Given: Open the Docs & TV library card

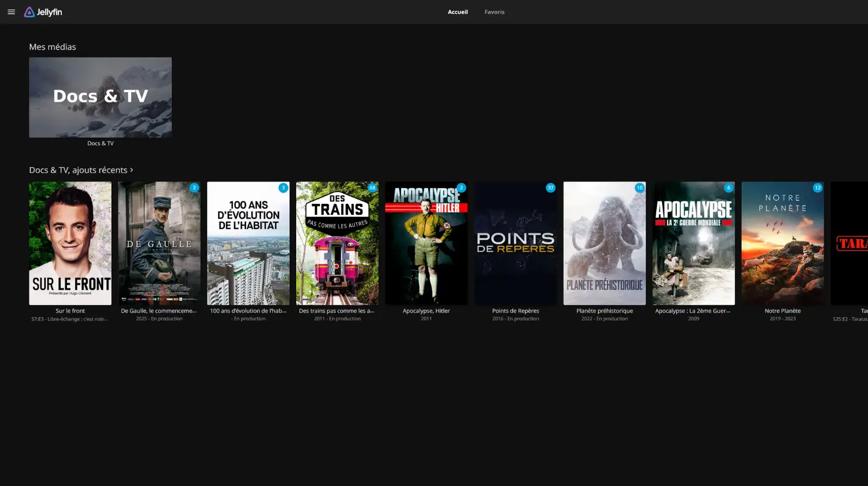Looking at the screenshot, I should (x=100, y=98).
